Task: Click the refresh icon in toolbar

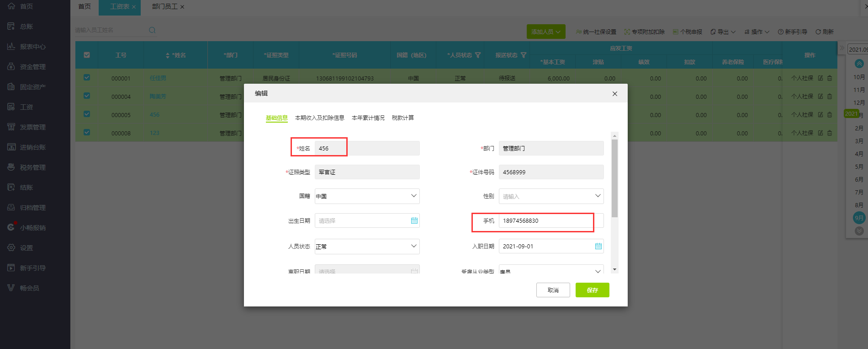Action: pyautogui.click(x=818, y=32)
